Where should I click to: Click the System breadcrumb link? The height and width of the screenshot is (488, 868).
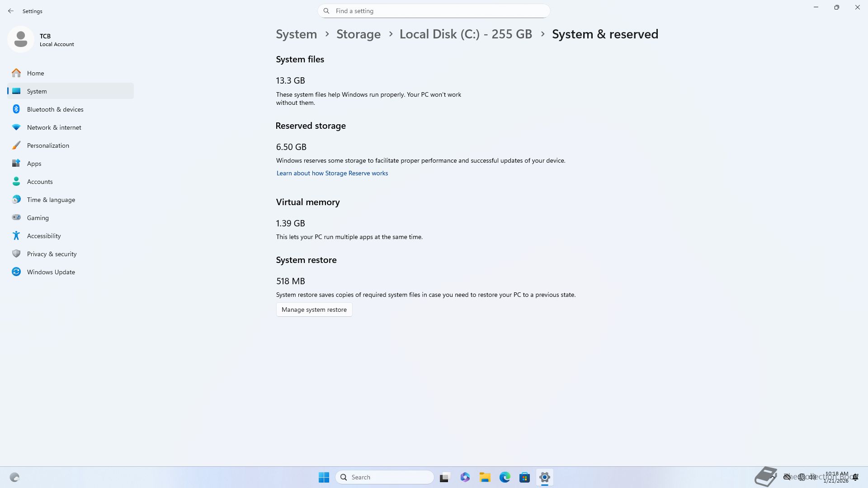[x=296, y=34]
